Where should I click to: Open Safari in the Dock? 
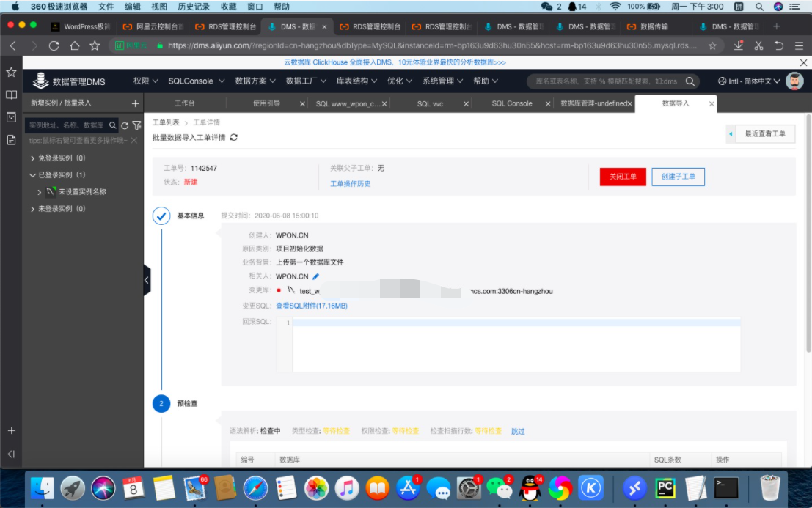pos(255,488)
